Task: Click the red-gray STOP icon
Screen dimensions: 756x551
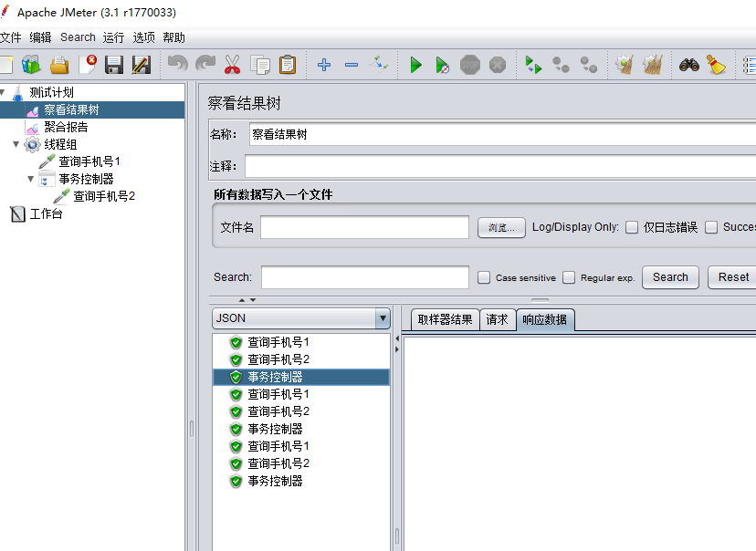Action: pos(470,65)
